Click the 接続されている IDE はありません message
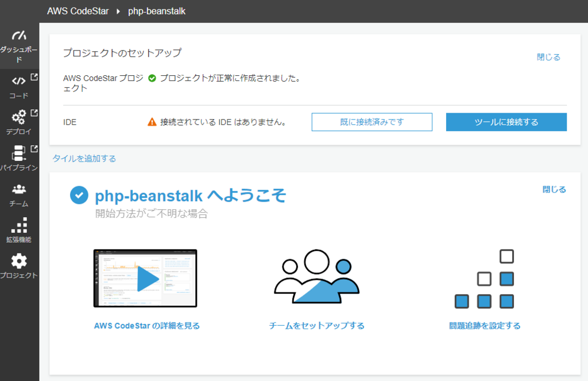Viewport: 588px width, 381px height. click(224, 122)
